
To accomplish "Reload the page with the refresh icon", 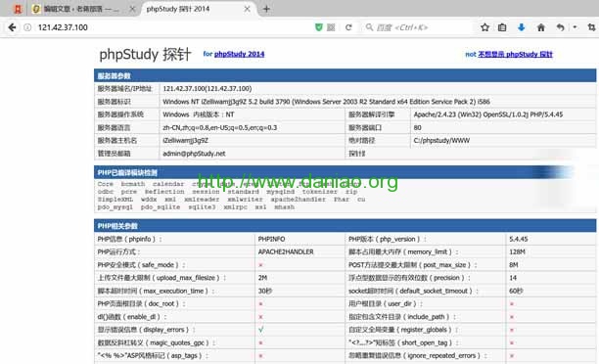I will point(348,27).
